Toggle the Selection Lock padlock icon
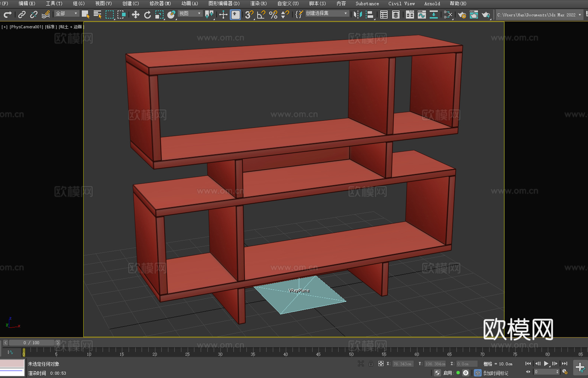The height and width of the screenshot is (378, 588). click(x=371, y=364)
